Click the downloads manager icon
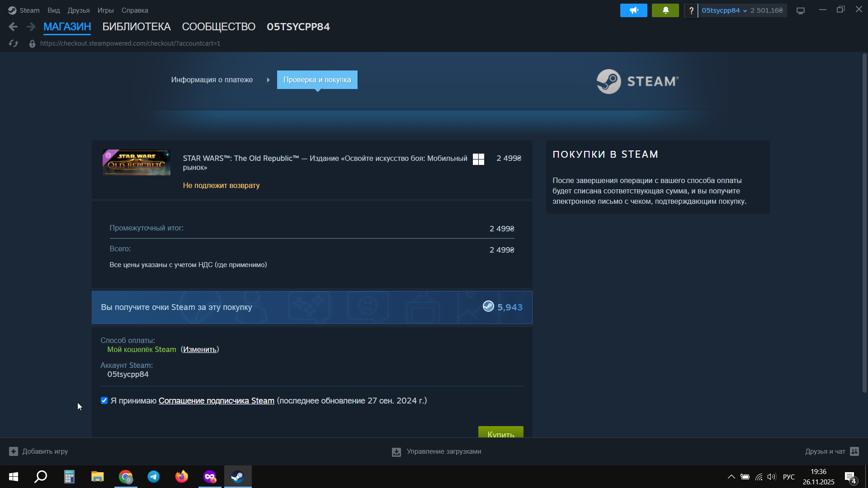Screen dimensions: 868x488 tap(396, 452)
